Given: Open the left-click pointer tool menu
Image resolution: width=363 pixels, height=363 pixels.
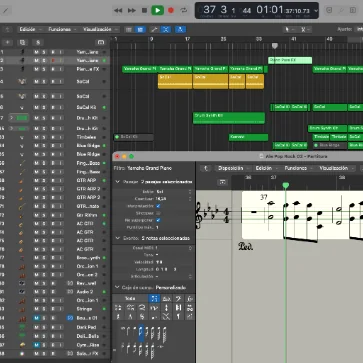Looking at the screenshot, I should tap(289, 30).
